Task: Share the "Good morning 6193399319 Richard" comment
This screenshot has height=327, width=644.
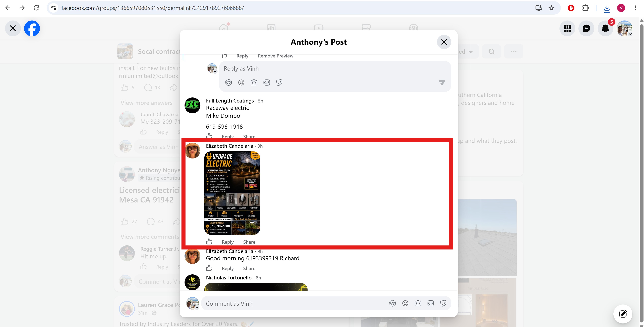Action: click(x=249, y=268)
